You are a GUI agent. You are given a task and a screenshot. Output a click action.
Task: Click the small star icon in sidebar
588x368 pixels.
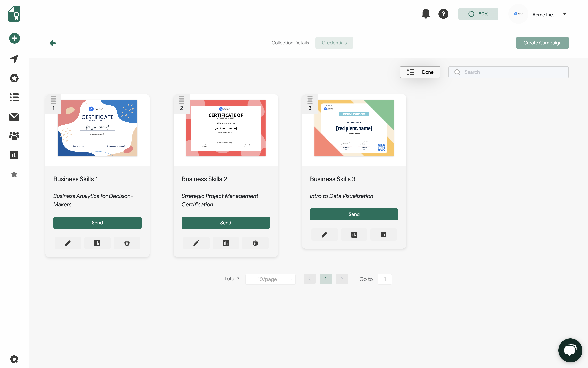[14, 175]
